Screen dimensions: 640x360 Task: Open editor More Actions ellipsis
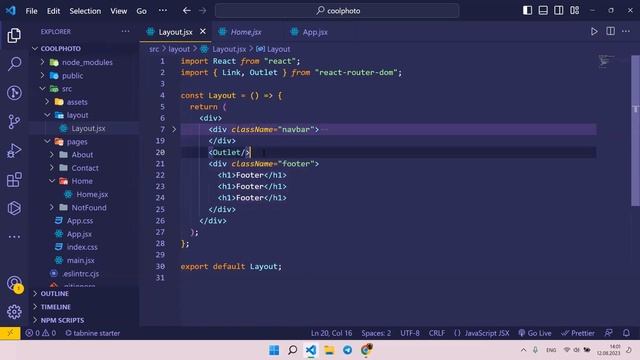[x=626, y=31]
